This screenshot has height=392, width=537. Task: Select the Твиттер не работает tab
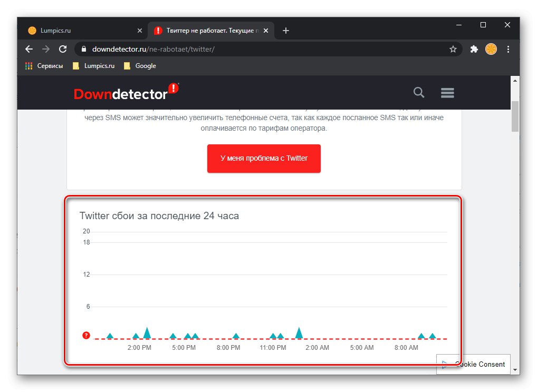pos(210,31)
